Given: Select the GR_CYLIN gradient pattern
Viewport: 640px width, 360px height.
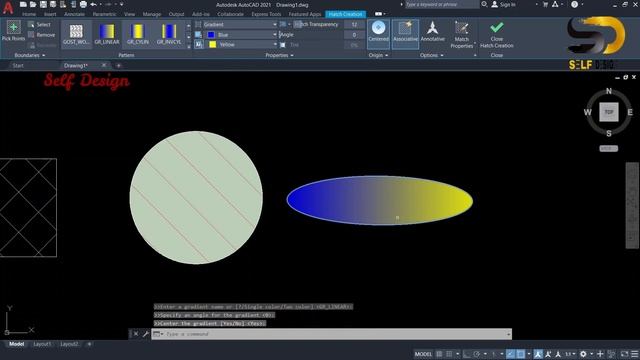Looking at the screenshot, I should 138,34.
